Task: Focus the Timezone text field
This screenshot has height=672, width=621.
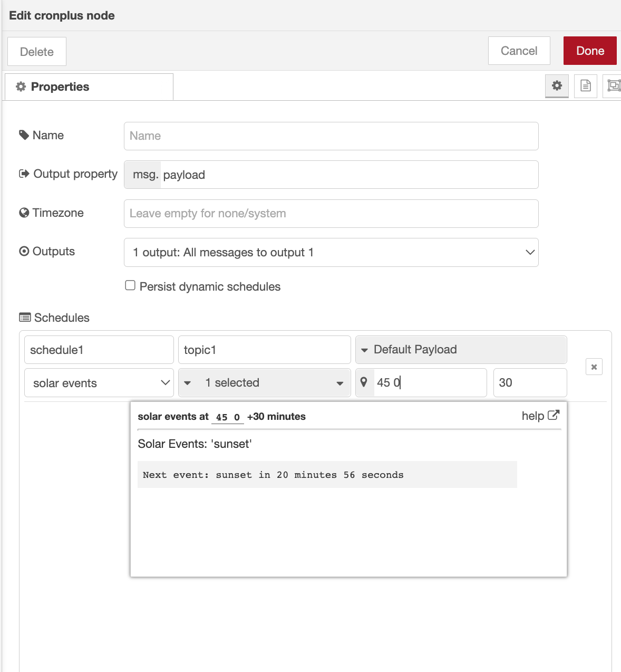Action: coord(331,214)
